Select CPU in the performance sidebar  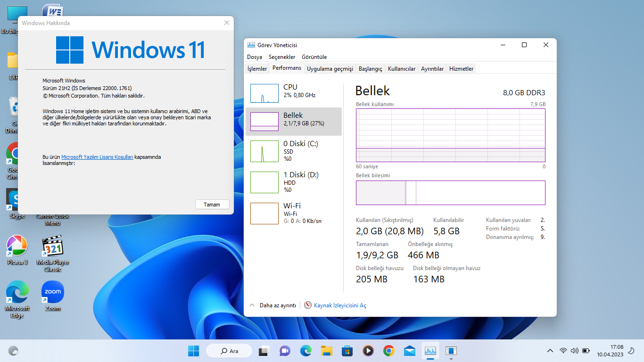(x=294, y=93)
